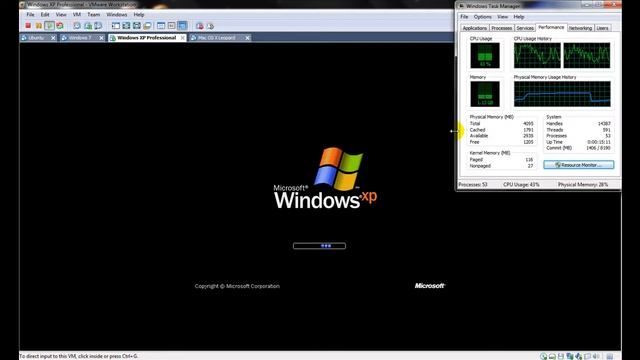Click the Unity mode toolbar icon
Image resolution: width=640 pixels, height=360 pixels.
[147, 26]
